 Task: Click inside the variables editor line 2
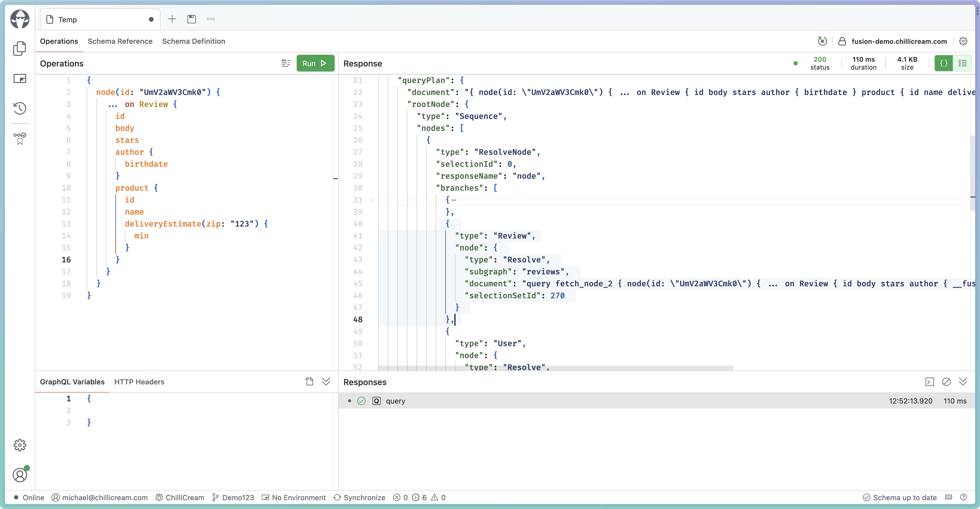pos(209,410)
